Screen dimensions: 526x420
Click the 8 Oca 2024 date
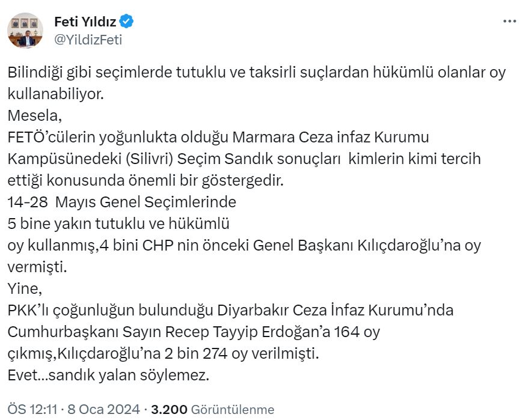102,409
